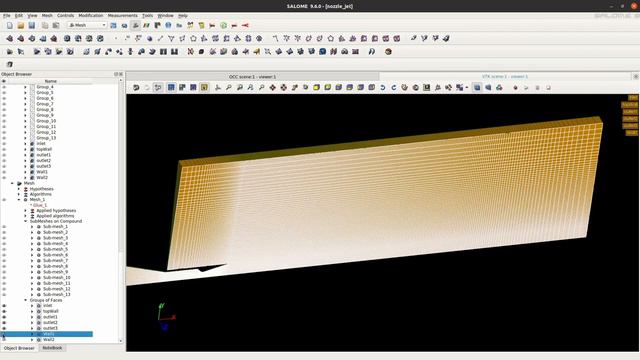Viewport: 640px width, 360px height.
Task: Click the lone icon in fourth toolbar row
Action: (9, 64)
